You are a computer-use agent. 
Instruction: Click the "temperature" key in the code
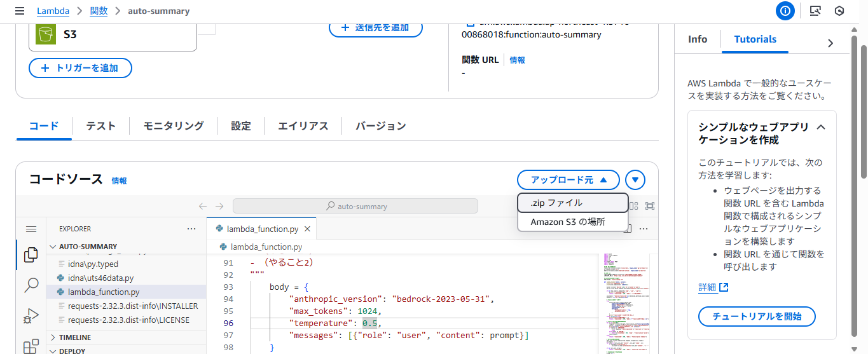322,323
